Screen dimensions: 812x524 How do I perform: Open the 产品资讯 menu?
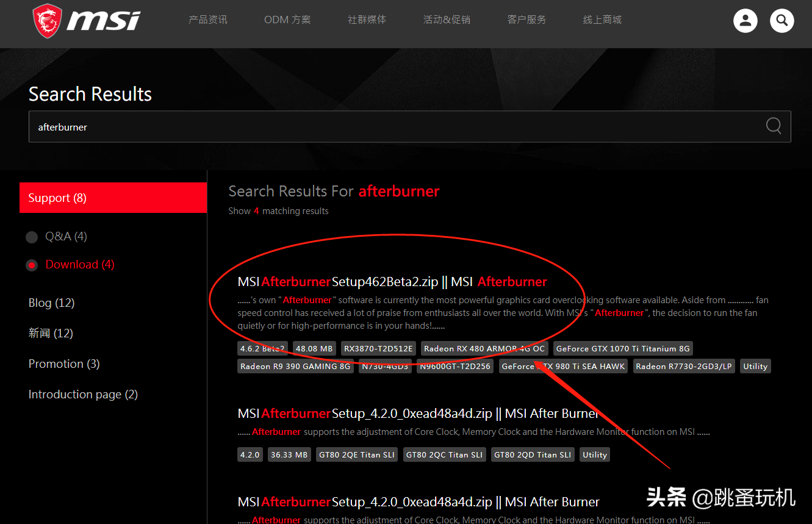tap(208, 20)
